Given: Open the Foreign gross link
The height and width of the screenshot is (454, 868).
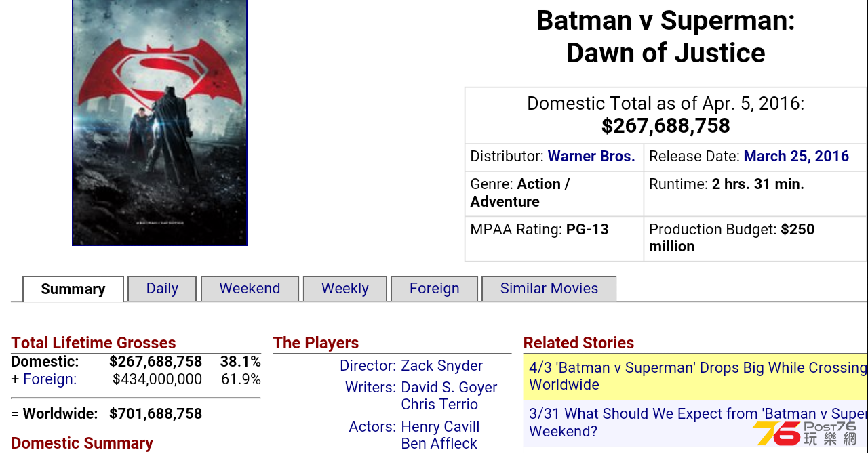Looking at the screenshot, I should tap(50, 379).
